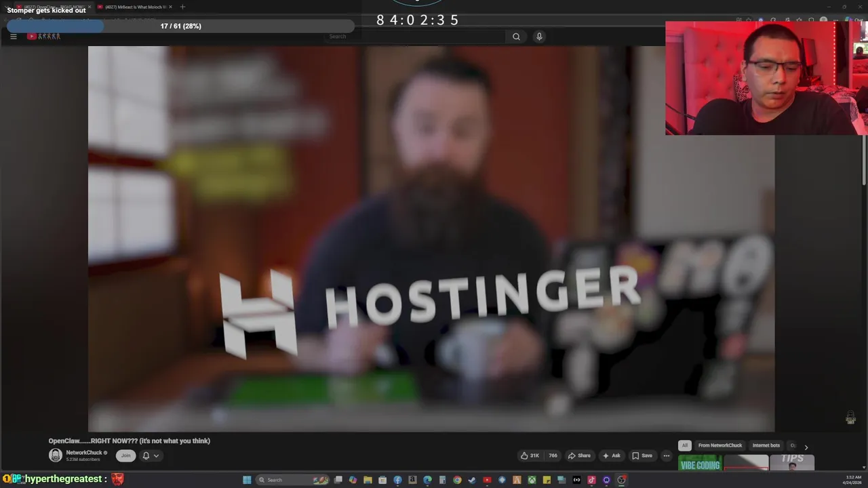Click the video title OpenClaw RIGHT NOW
868x488 pixels.
(130, 441)
